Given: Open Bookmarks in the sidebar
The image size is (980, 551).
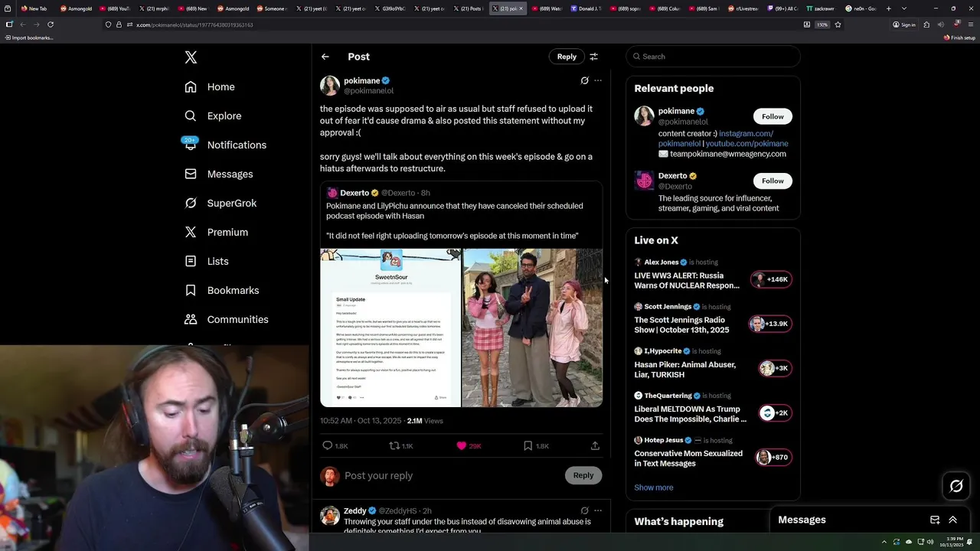Looking at the screenshot, I should [222, 290].
